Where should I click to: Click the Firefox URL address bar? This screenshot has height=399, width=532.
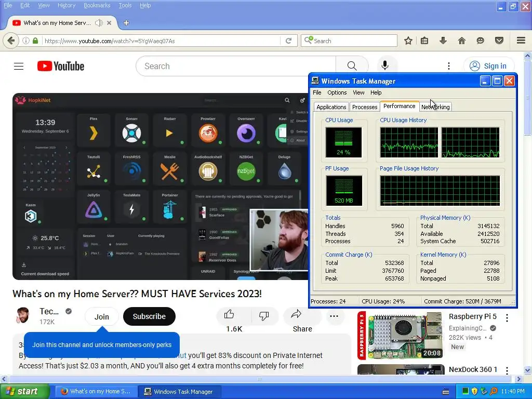(162, 41)
